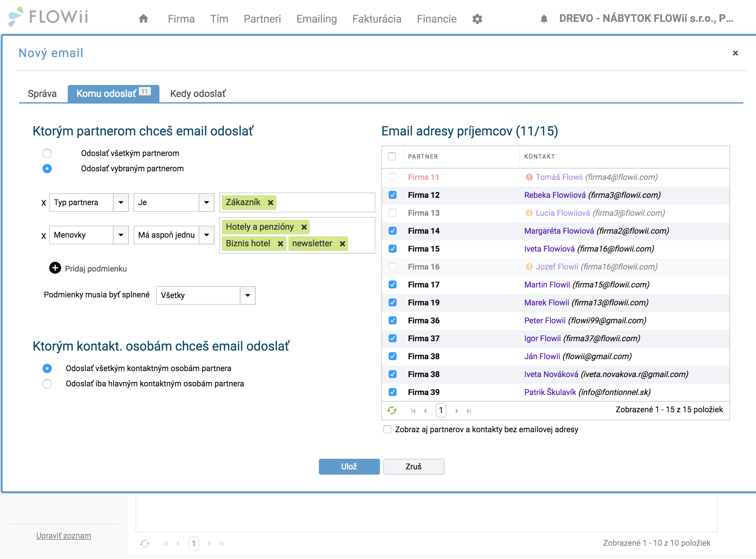
Task: Remove the newsletter tag
Action: [x=342, y=244]
